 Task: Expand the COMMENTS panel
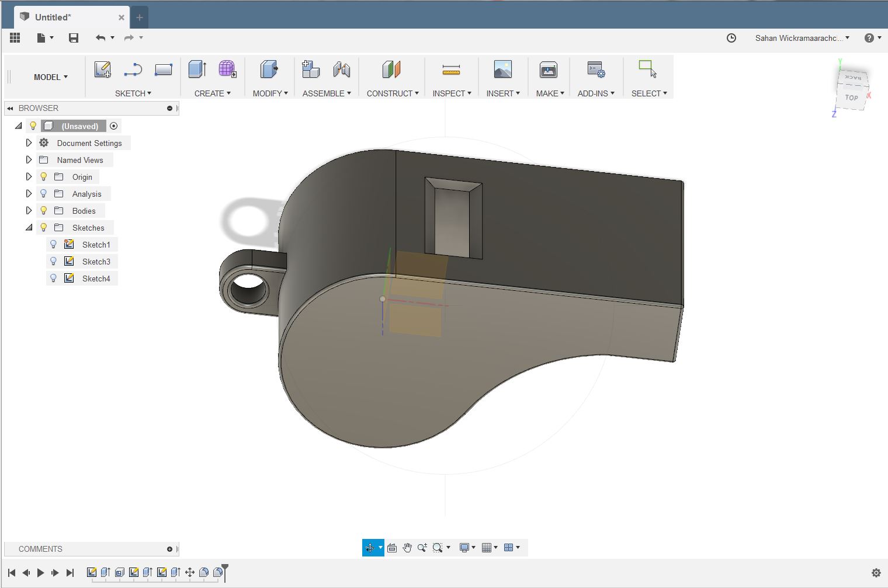(169, 549)
